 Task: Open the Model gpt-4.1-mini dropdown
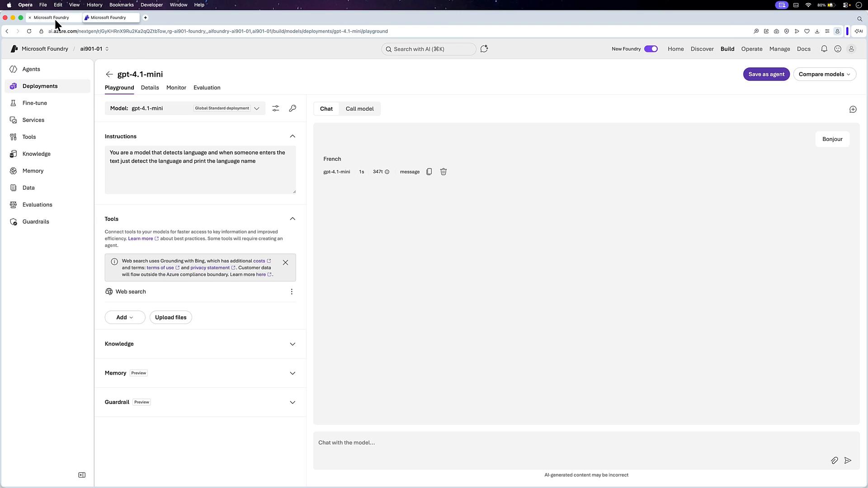(185, 108)
